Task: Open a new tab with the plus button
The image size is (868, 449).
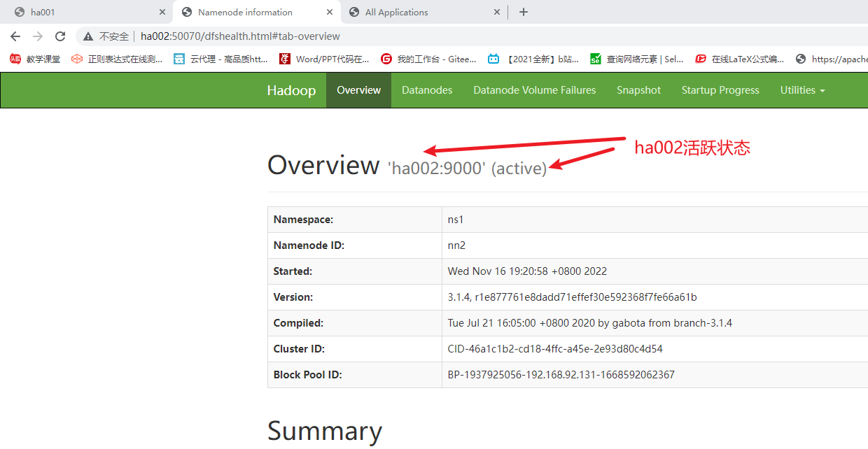Action: (x=523, y=12)
